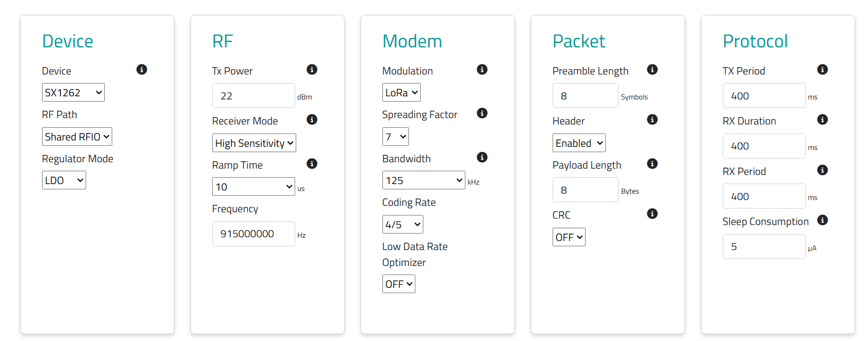Click the Preamble Length info icon
The width and height of the screenshot is (868, 341).
[x=652, y=70]
